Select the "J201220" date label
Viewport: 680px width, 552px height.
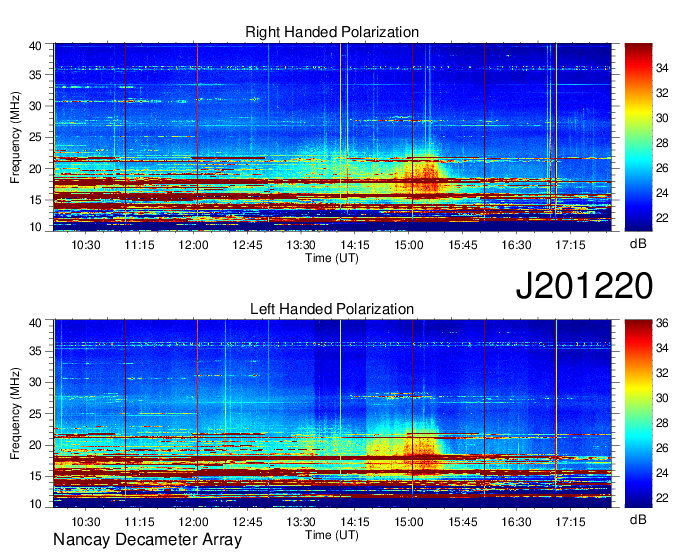(584, 285)
